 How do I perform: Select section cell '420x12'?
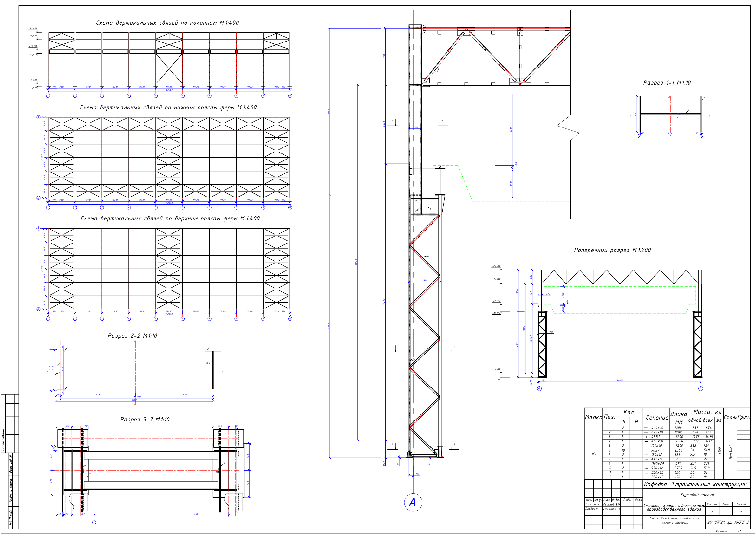tap(657, 459)
